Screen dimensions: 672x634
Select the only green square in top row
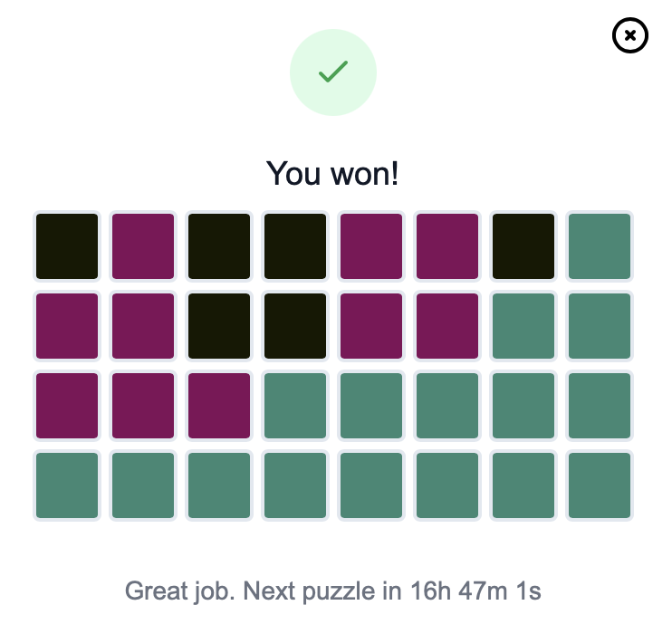point(600,246)
